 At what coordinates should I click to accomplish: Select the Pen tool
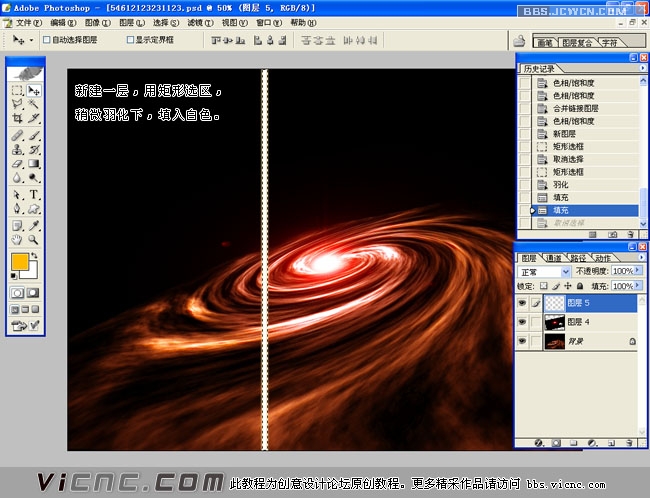pos(17,209)
